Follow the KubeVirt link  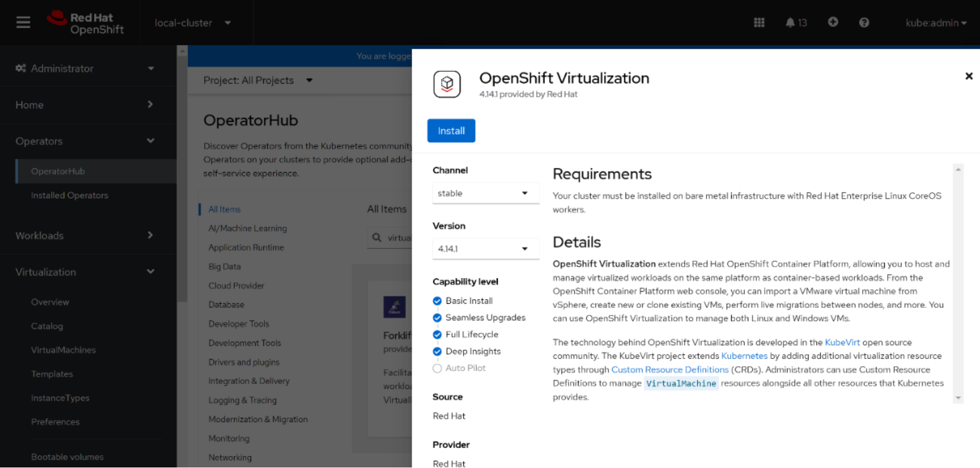[842, 342]
